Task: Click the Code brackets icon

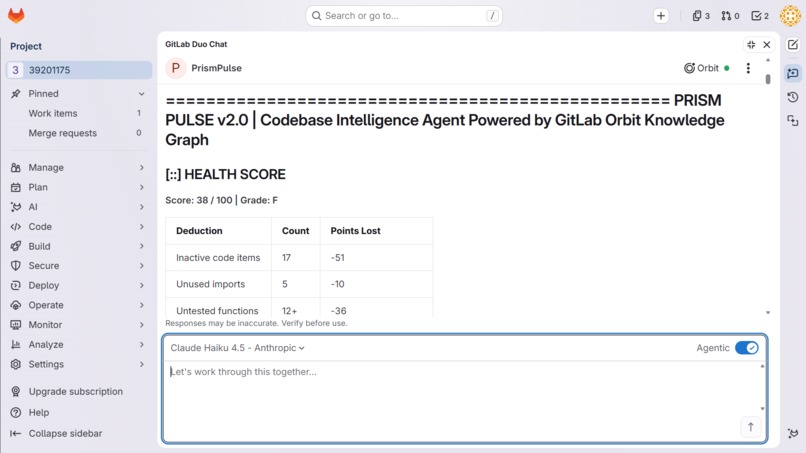Action: tap(16, 226)
